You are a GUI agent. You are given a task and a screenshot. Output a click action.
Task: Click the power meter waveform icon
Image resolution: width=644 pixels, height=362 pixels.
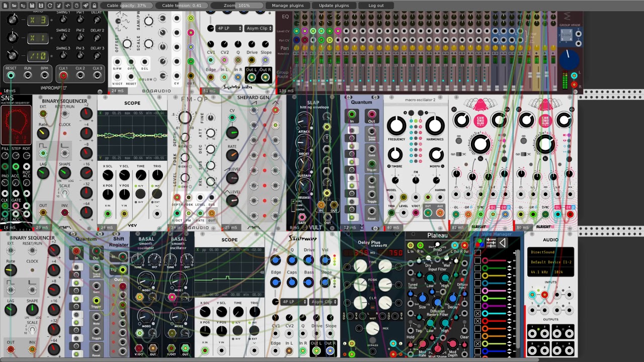(x=68, y=6)
